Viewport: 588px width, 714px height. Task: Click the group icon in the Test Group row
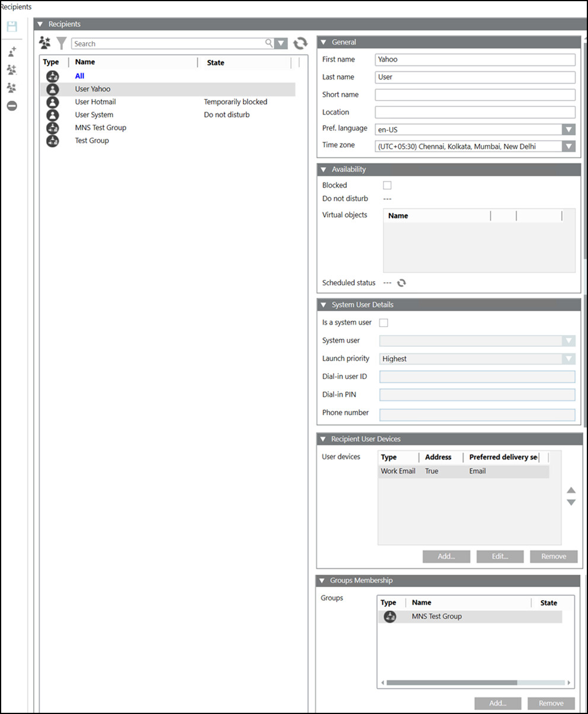click(53, 141)
